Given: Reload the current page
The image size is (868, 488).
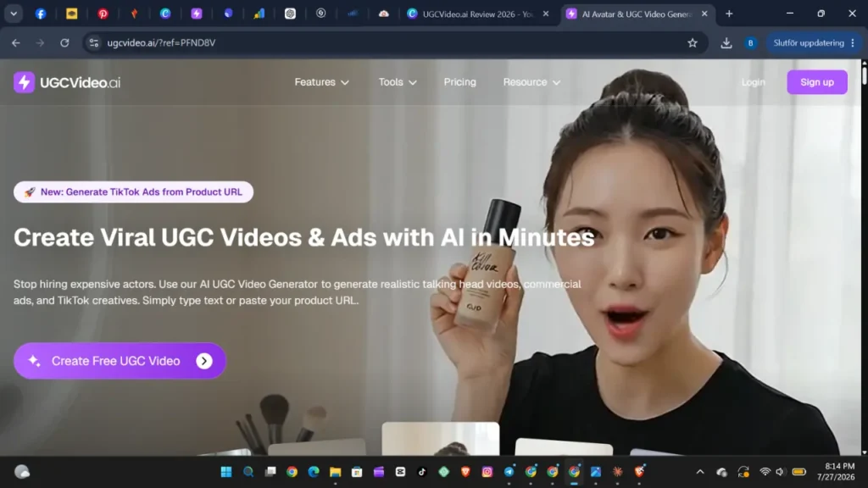Looking at the screenshot, I should [x=64, y=42].
